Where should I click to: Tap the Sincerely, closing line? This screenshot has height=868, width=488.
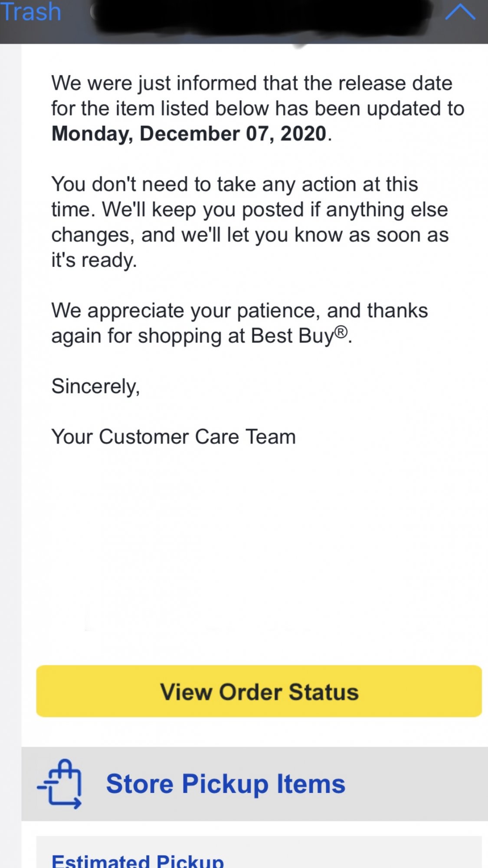pyautogui.click(x=96, y=386)
